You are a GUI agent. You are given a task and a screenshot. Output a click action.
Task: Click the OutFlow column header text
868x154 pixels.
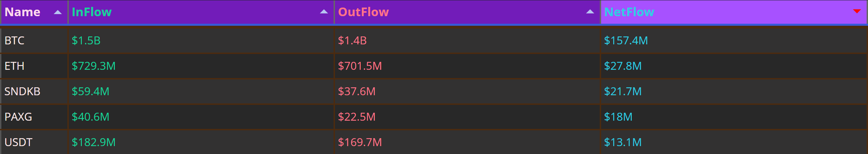(363, 12)
